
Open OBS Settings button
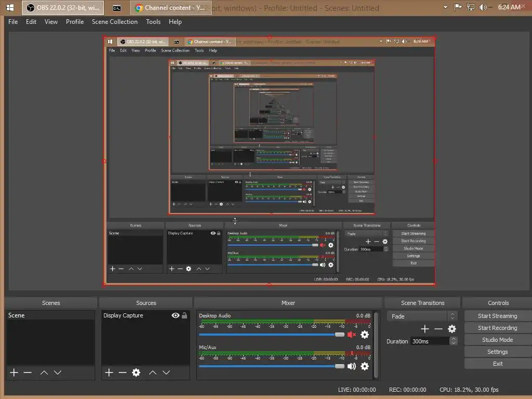497,352
